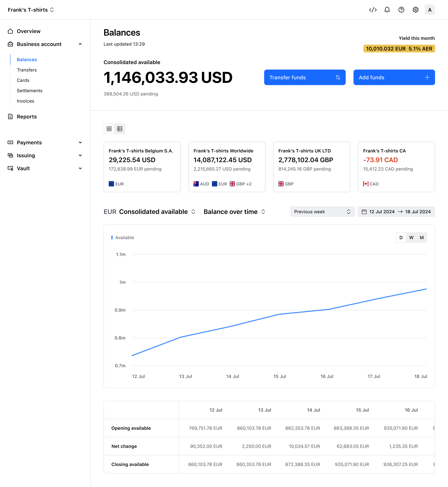Click the Transfer funds button
The height and width of the screenshot is (487, 448).
click(305, 77)
